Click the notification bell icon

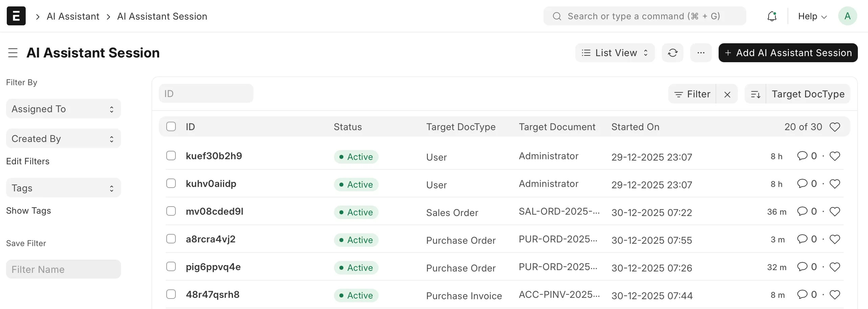click(772, 16)
